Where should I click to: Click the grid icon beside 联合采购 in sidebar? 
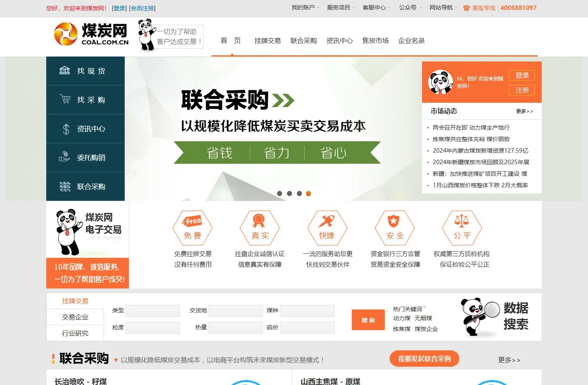pos(65,187)
